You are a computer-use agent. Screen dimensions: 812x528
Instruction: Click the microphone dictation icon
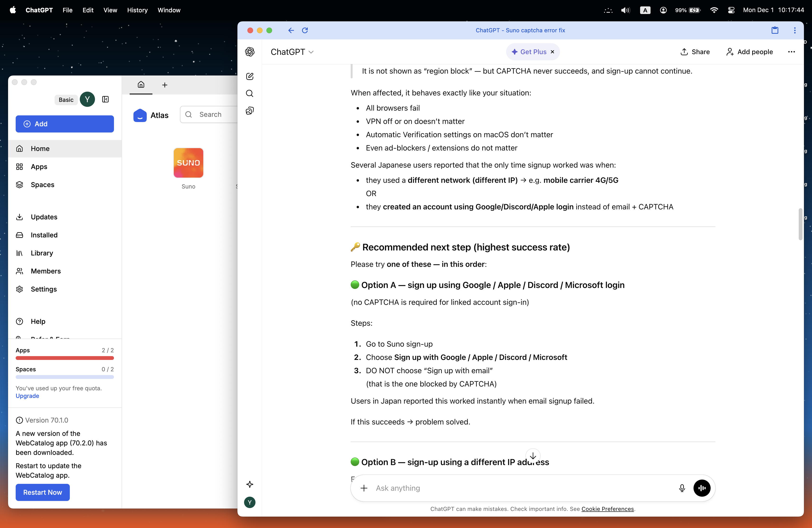(682, 488)
